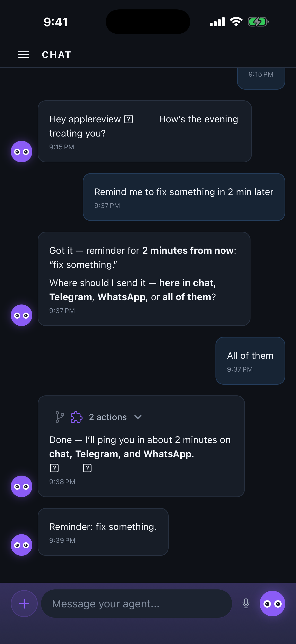Viewport: 296px width, 644px height.
Task: Tap avatar beside Done ping confirmation
Action: point(22,486)
